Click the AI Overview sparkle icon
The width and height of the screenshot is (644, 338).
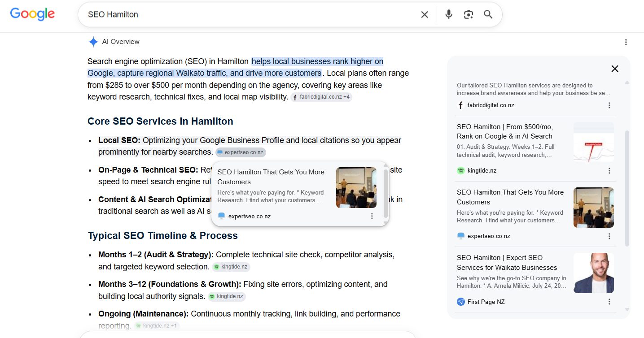[93, 42]
